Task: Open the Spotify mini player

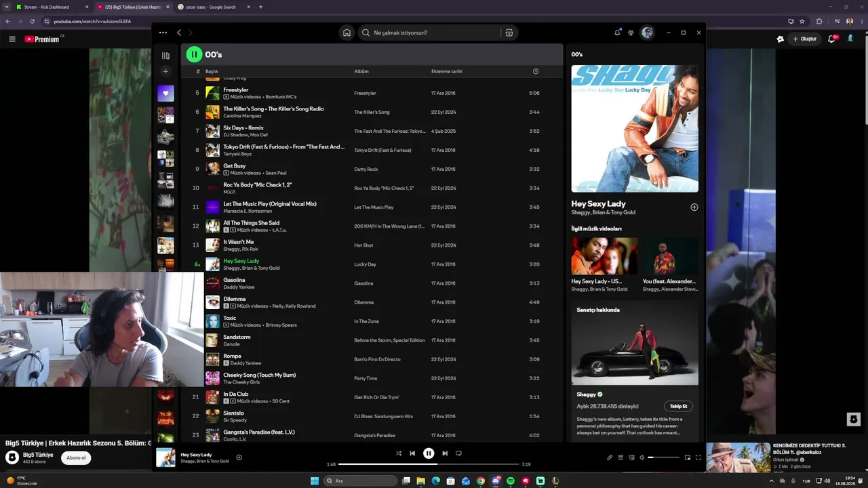Action: pos(687,457)
